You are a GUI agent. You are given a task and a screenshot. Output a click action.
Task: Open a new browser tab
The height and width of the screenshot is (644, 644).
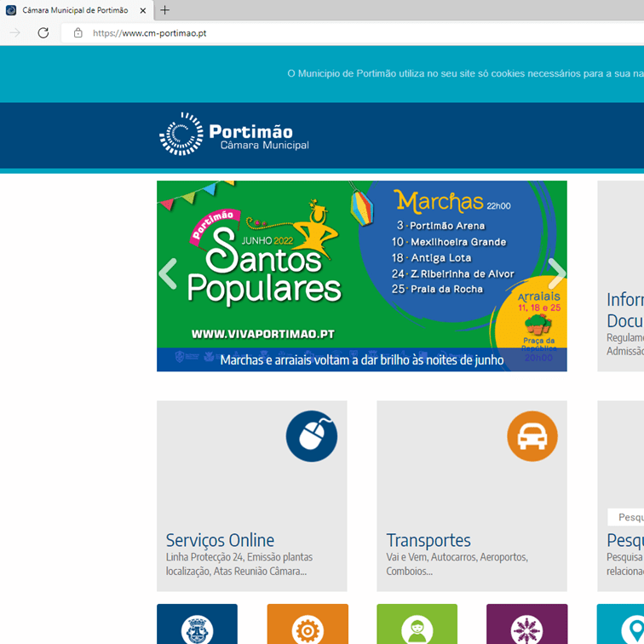coord(164,10)
